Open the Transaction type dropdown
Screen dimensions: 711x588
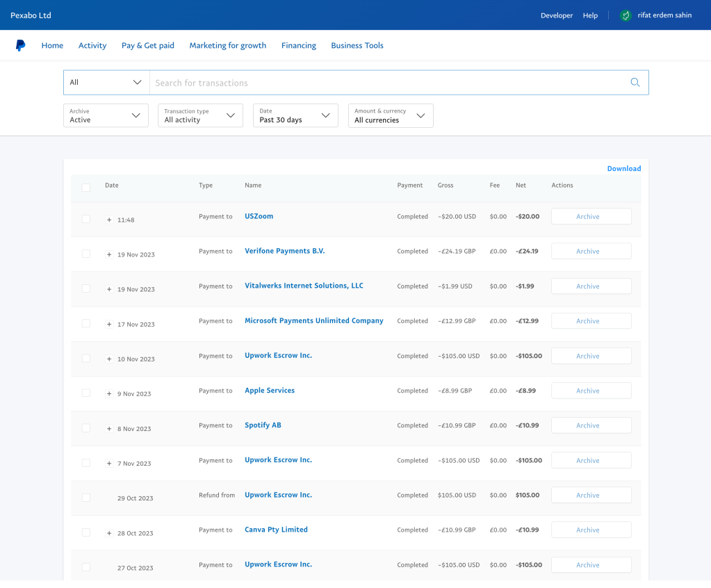click(200, 115)
